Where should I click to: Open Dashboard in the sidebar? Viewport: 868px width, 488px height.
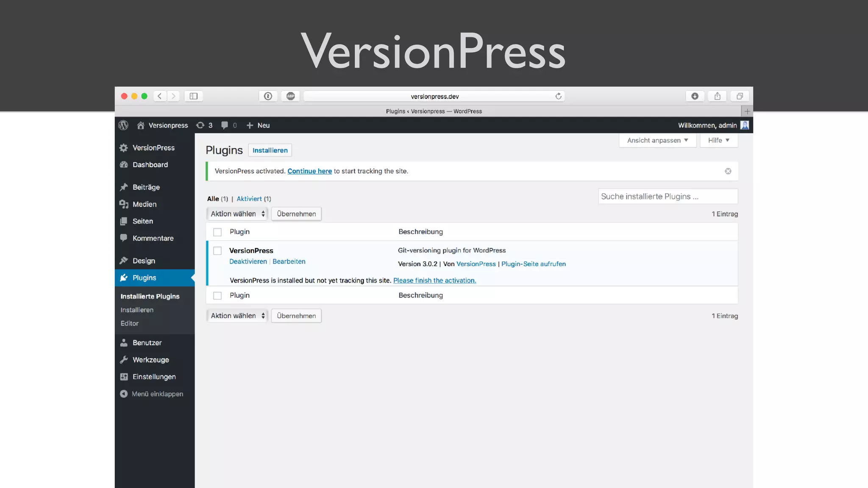(155, 165)
